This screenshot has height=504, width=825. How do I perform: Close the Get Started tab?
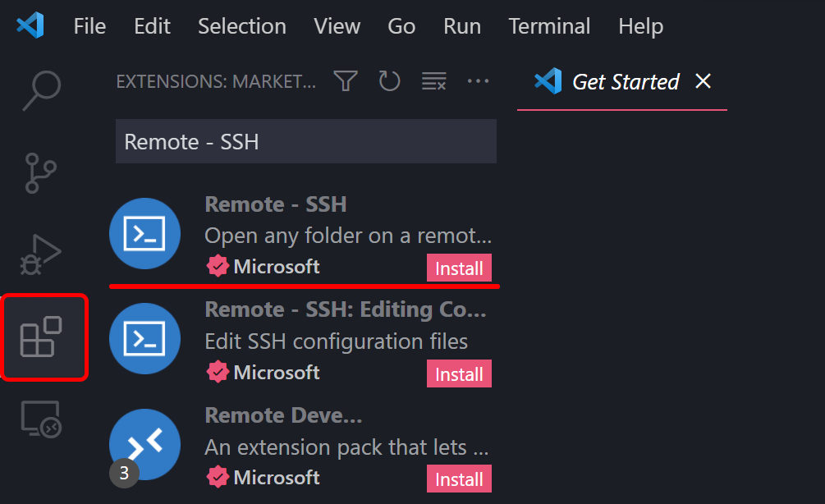tap(703, 81)
